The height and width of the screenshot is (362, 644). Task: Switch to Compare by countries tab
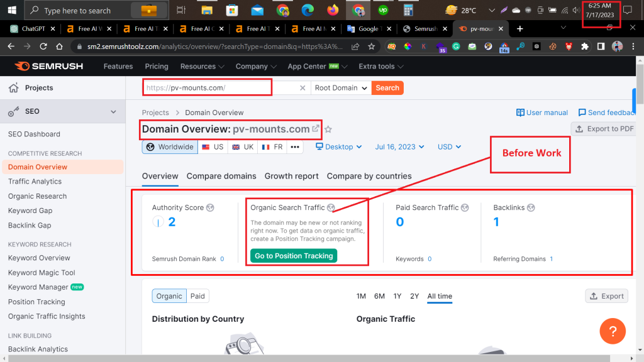[x=369, y=176]
